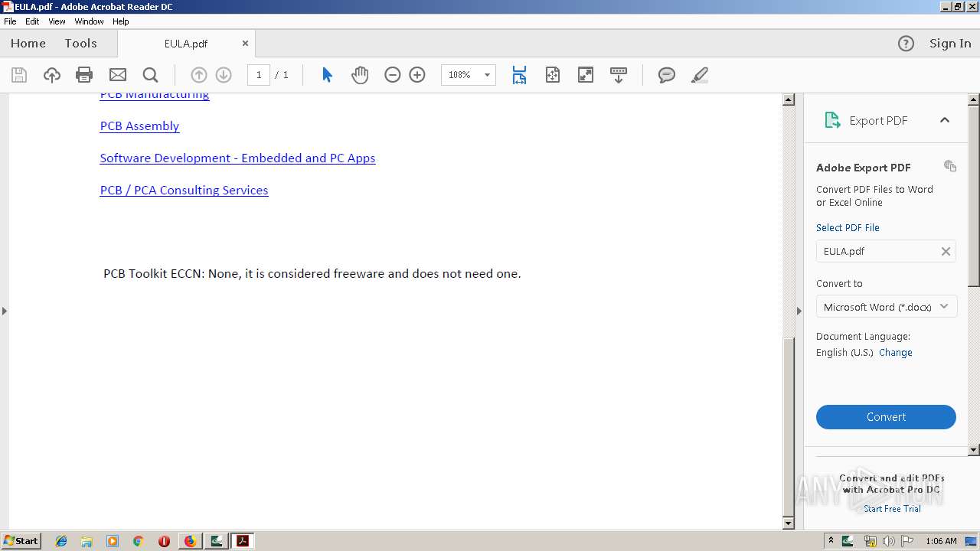Switch to the Home tab
This screenshot has height=551, width=980.
28,44
